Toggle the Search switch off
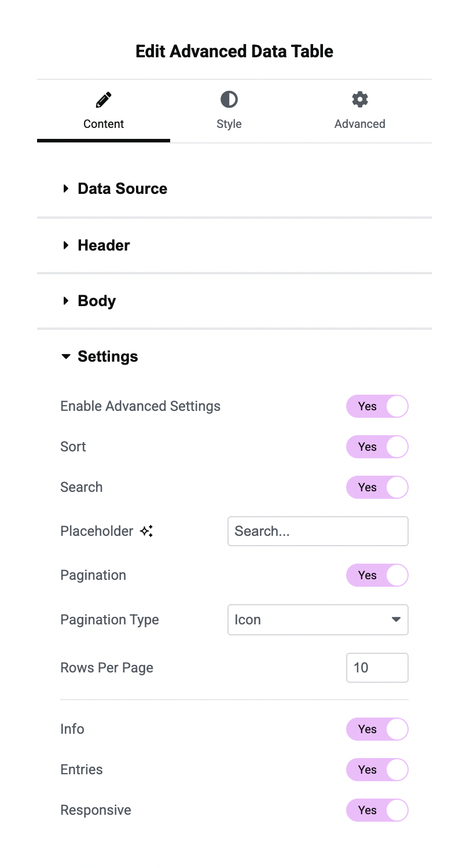Image resolution: width=470 pixels, height=868 pixels. point(377,487)
